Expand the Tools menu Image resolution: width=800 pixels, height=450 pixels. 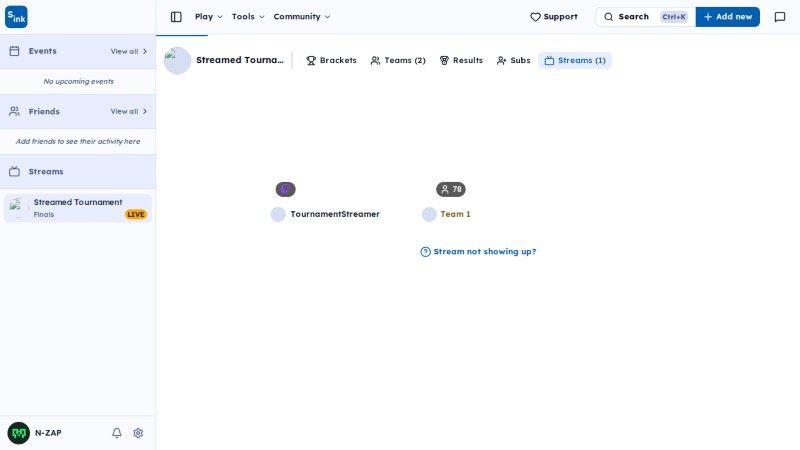248,17
